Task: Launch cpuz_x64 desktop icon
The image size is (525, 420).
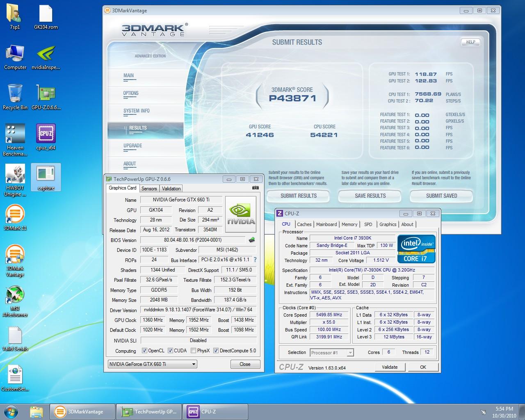Action: pos(46,137)
